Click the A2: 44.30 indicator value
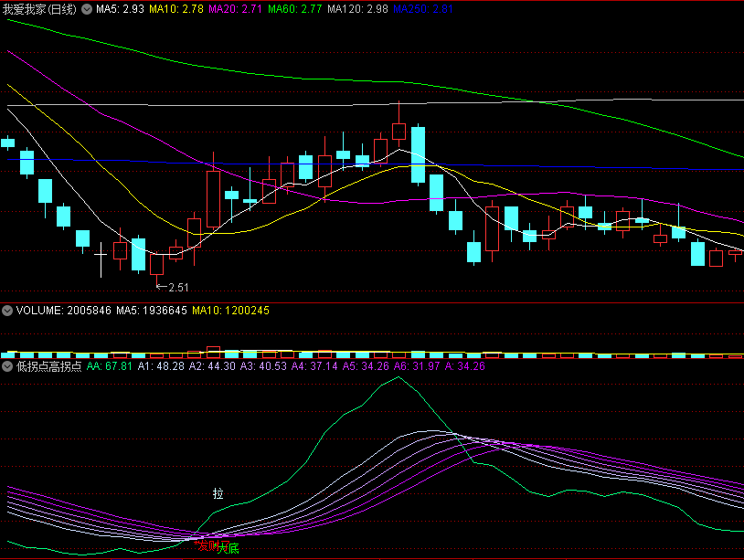This screenshot has width=744, height=560. pyautogui.click(x=212, y=366)
